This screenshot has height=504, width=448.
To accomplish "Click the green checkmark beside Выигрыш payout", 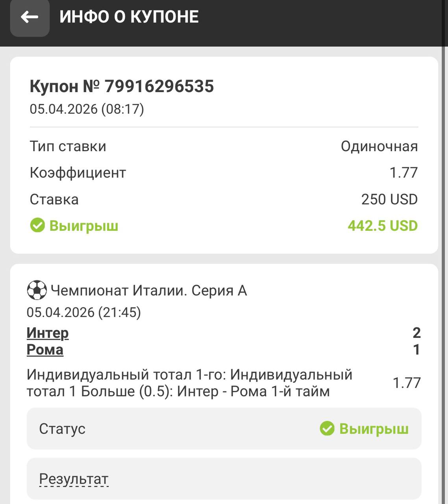I will (x=37, y=226).
